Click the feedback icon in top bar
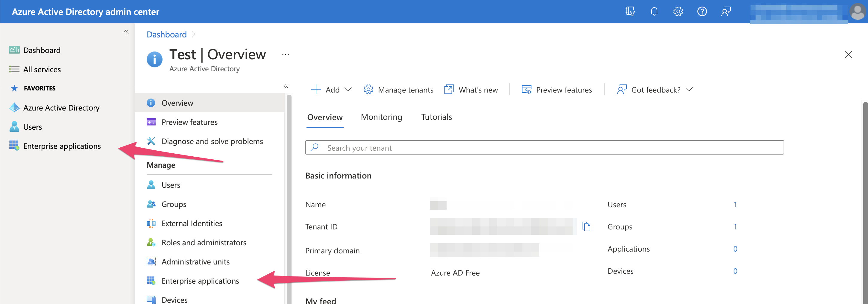This screenshot has width=868, height=304. (x=726, y=12)
